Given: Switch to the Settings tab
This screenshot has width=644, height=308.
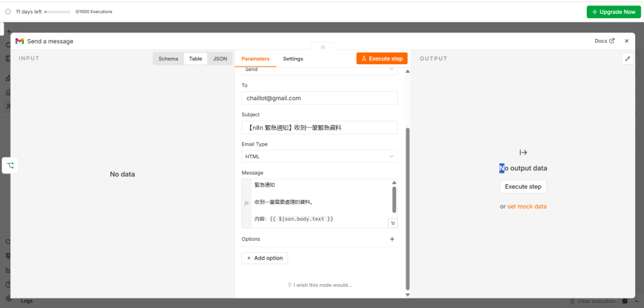Looking at the screenshot, I should click(x=293, y=58).
